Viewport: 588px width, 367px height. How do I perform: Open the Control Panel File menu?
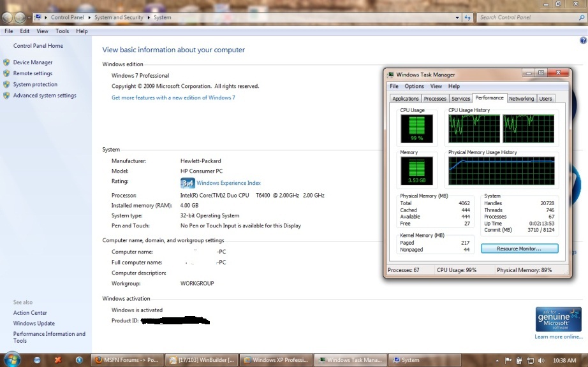click(x=9, y=31)
